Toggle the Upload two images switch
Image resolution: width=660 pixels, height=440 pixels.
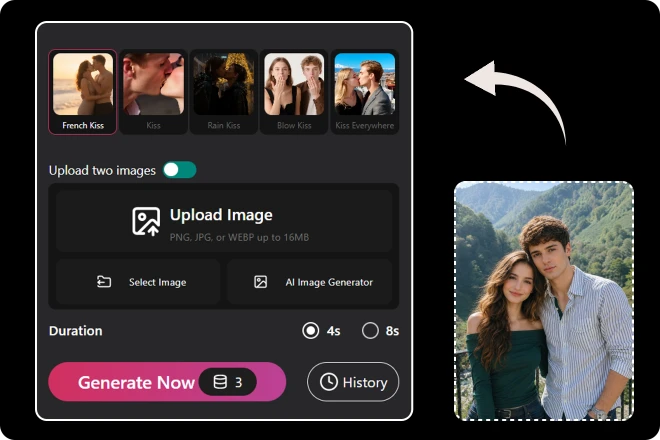click(x=180, y=170)
